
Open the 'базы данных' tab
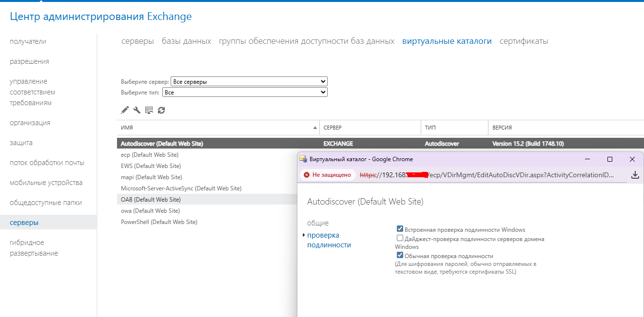[186, 41]
